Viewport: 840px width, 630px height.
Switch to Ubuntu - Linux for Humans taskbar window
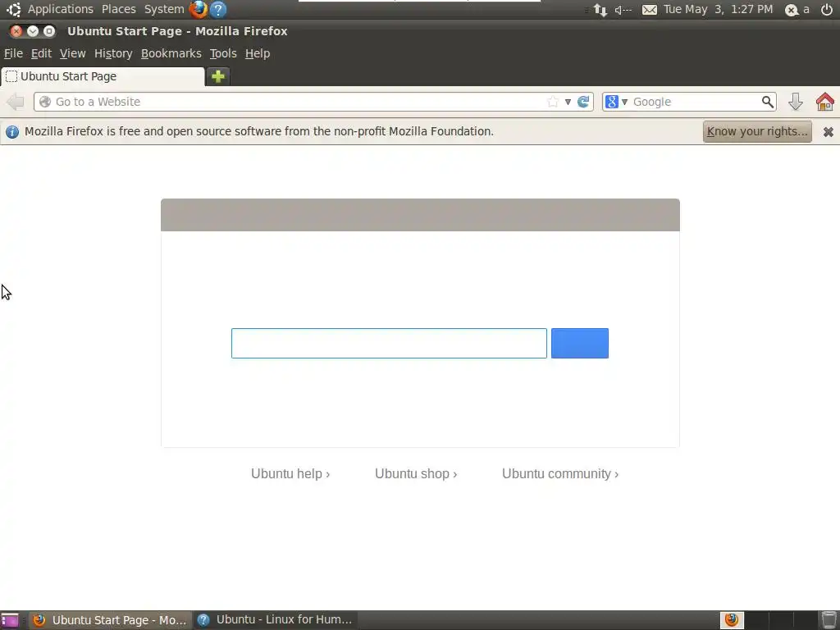point(276,620)
